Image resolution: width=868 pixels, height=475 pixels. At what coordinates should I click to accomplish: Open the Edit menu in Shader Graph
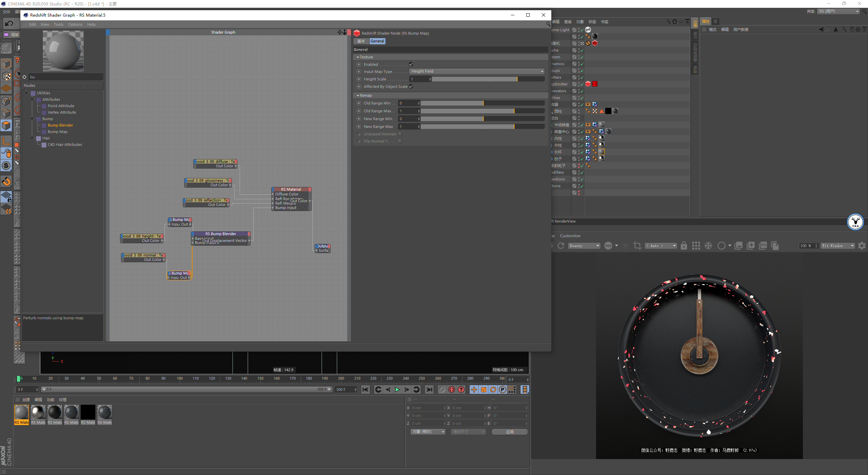click(33, 24)
